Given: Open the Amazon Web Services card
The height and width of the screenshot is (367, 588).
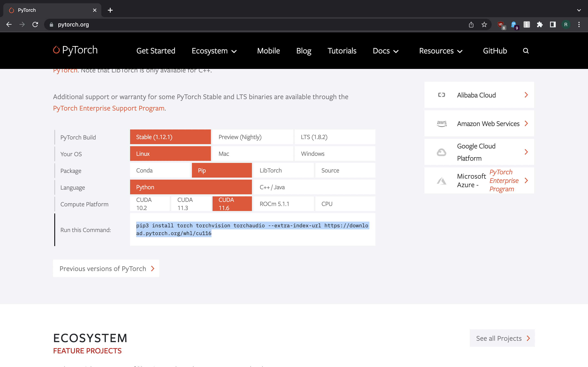Looking at the screenshot, I should coord(479,124).
